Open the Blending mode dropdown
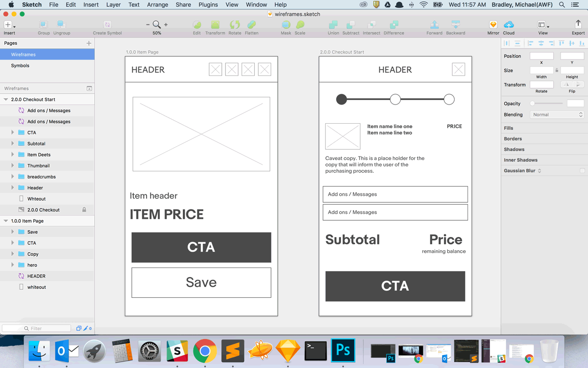Screen dimensions: 588x368 557,115
